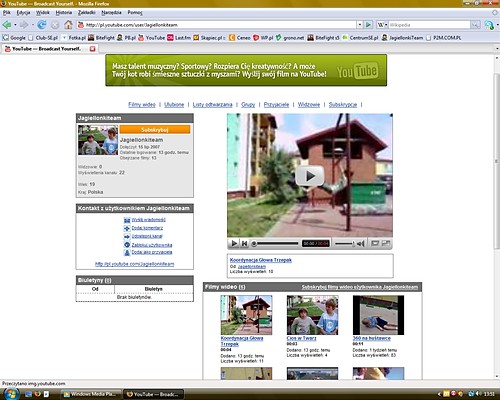This screenshot has height=400, width=500.
Task: Click the small play button in player controls
Action: [234, 244]
